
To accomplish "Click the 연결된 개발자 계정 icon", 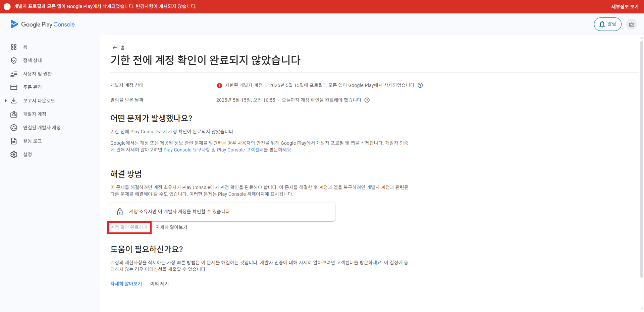I will (14, 128).
